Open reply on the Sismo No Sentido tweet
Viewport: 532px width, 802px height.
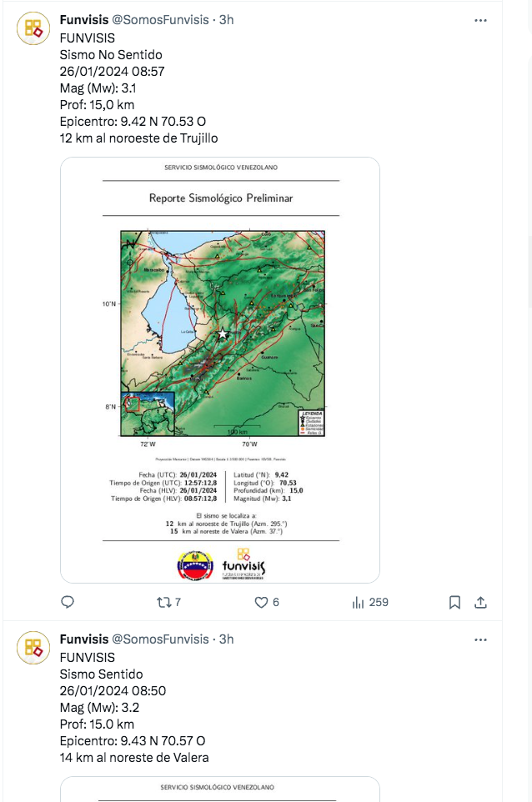click(x=68, y=602)
